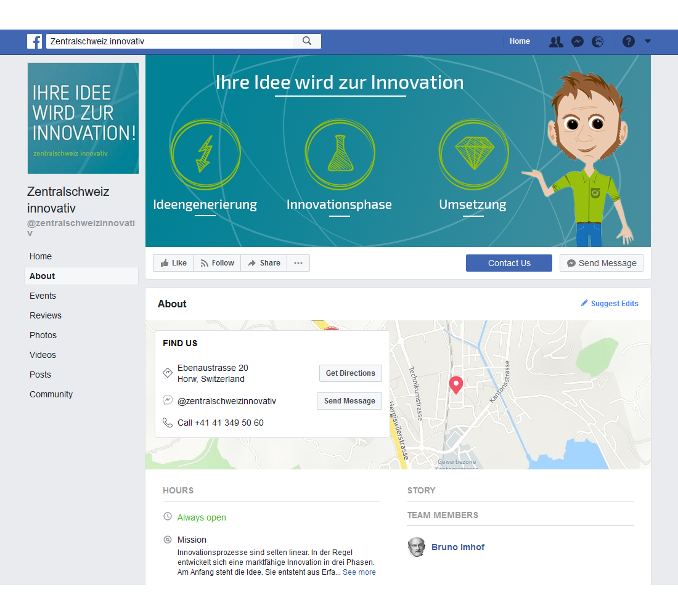Expand the account dropdown arrow

click(648, 41)
